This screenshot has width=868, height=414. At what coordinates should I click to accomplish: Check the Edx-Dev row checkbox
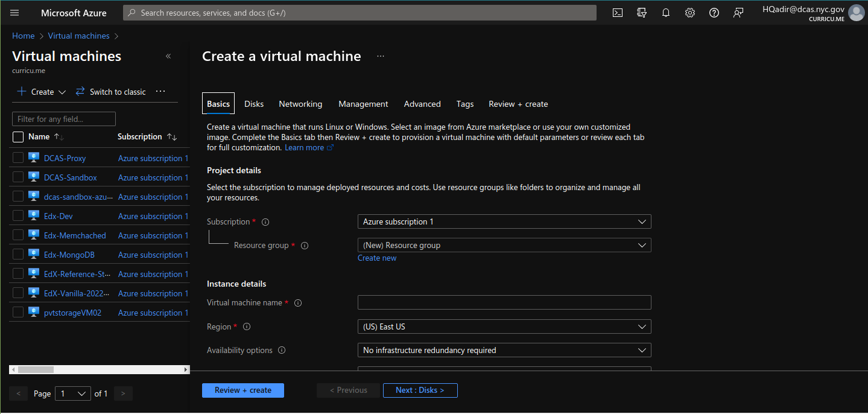pyautogui.click(x=18, y=216)
